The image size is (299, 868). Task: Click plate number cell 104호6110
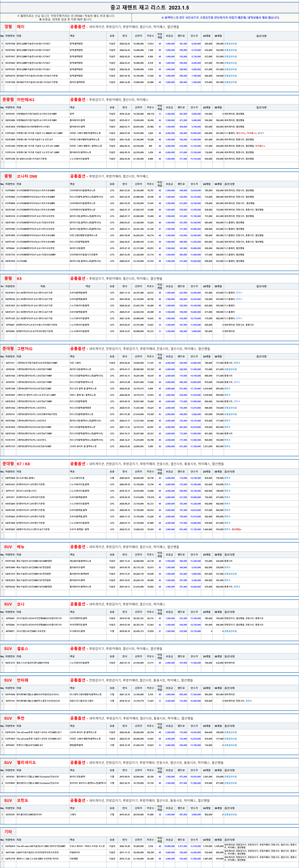click(10, 216)
